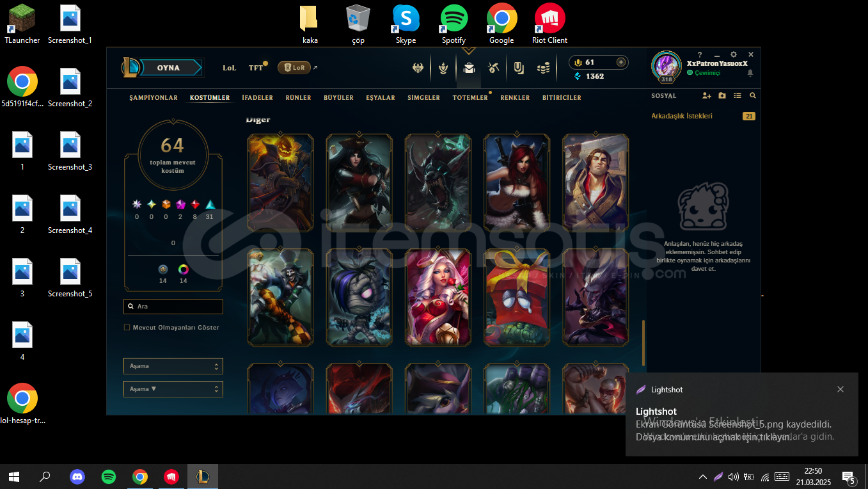Launch the LoR button
868x489 pixels.
click(294, 67)
